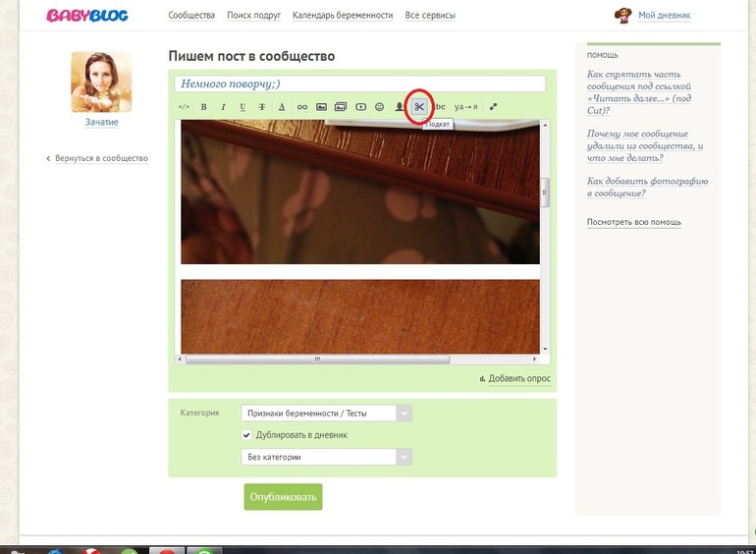This screenshot has width=756, height=554.
Task: Click Добавить опрос link
Action: click(519, 378)
